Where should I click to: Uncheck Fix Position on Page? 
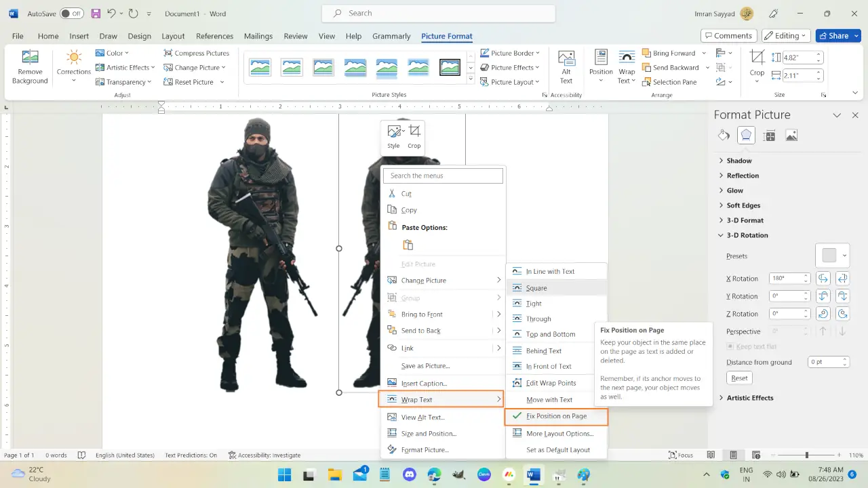click(x=557, y=416)
